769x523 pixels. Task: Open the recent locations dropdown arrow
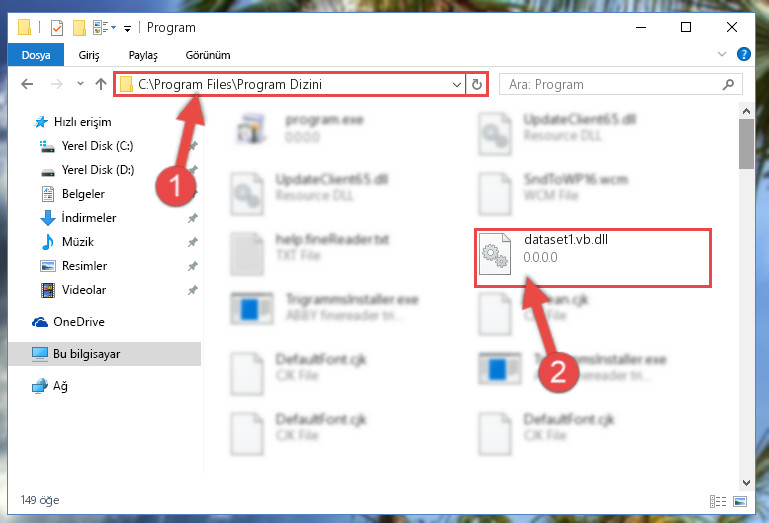click(x=80, y=84)
